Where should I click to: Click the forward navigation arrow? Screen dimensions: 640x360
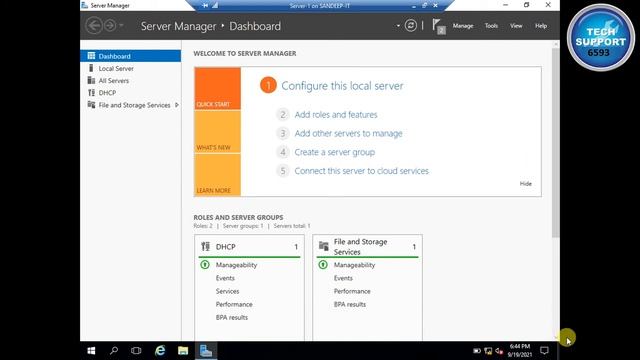(110, 26)
